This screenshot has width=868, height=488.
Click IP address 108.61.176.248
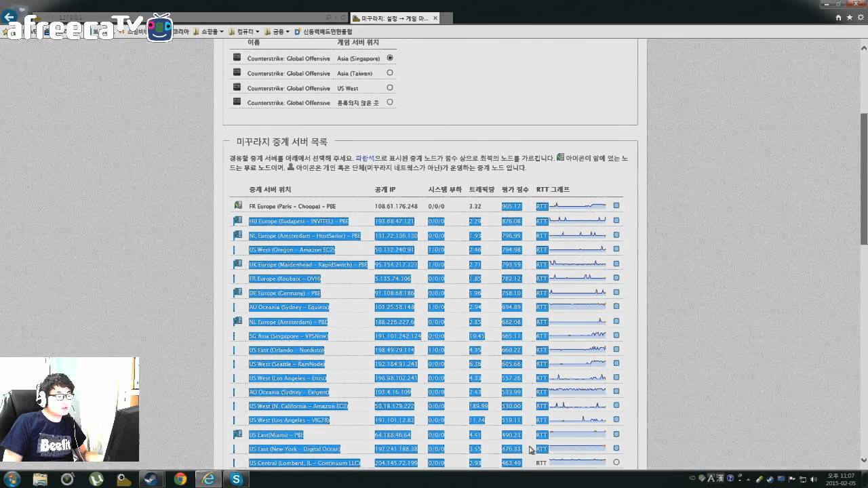point(396,206)
